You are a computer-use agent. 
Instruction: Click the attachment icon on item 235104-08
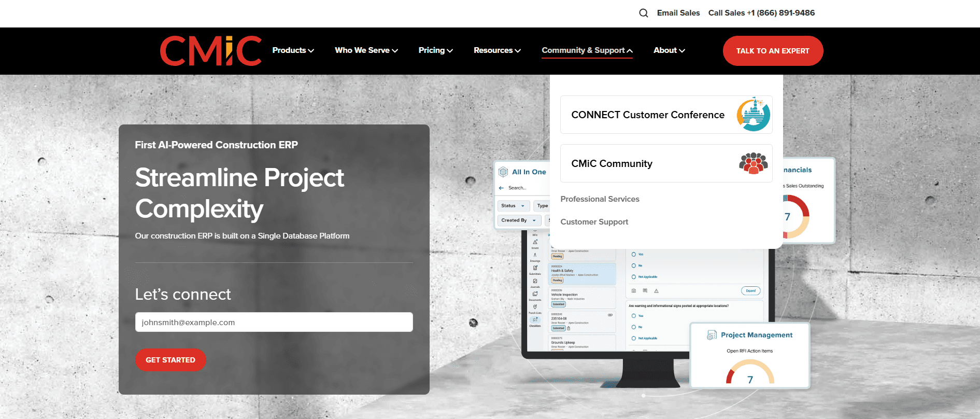610,315
